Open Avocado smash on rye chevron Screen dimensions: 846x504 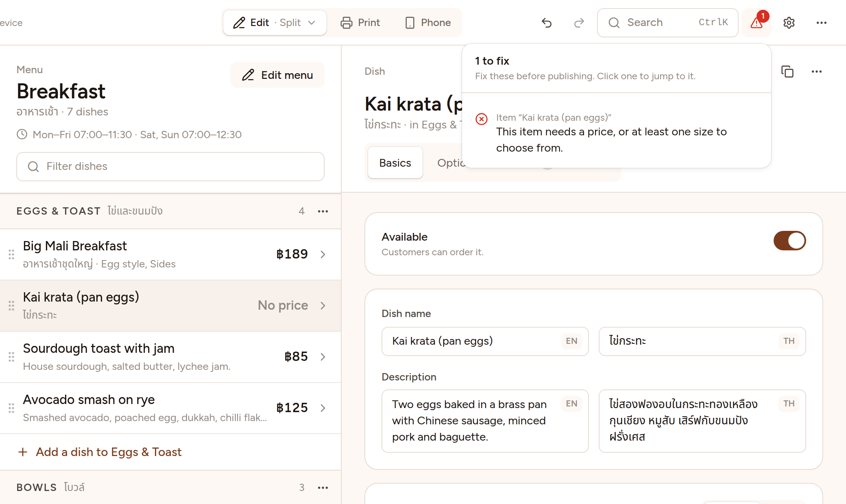tap(323, 408)
